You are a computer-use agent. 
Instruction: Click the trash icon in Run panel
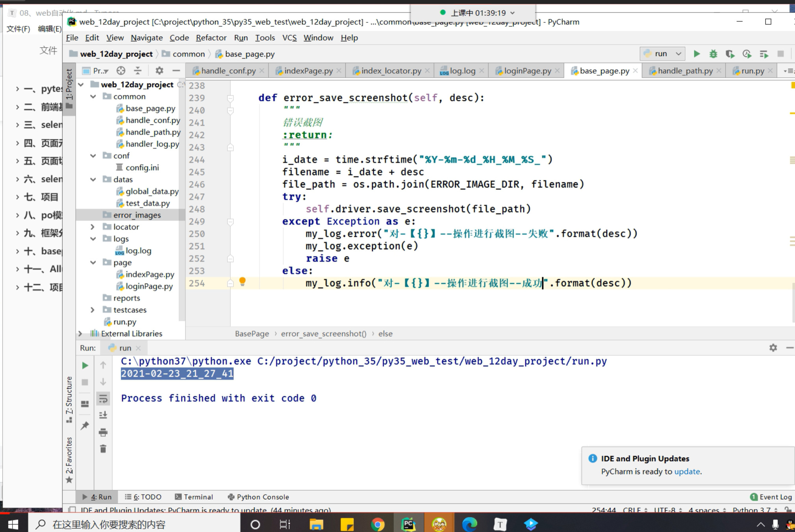103,449
